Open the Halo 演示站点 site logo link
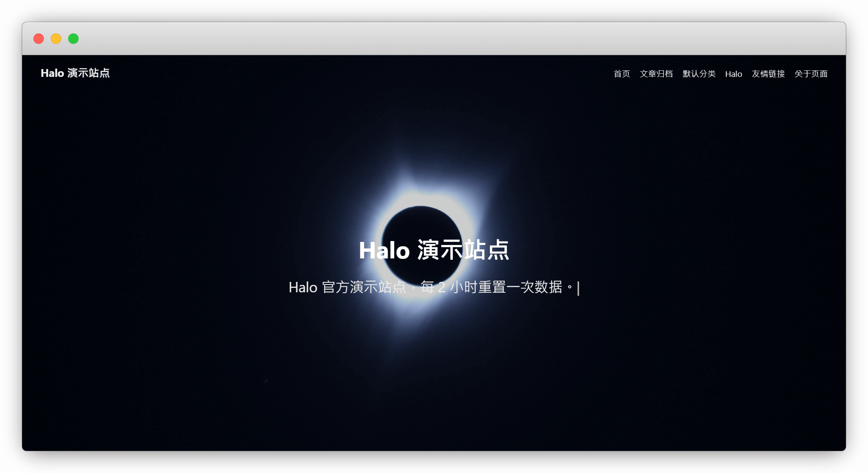Viewport: 868px width, 473px height. [75, 73]
